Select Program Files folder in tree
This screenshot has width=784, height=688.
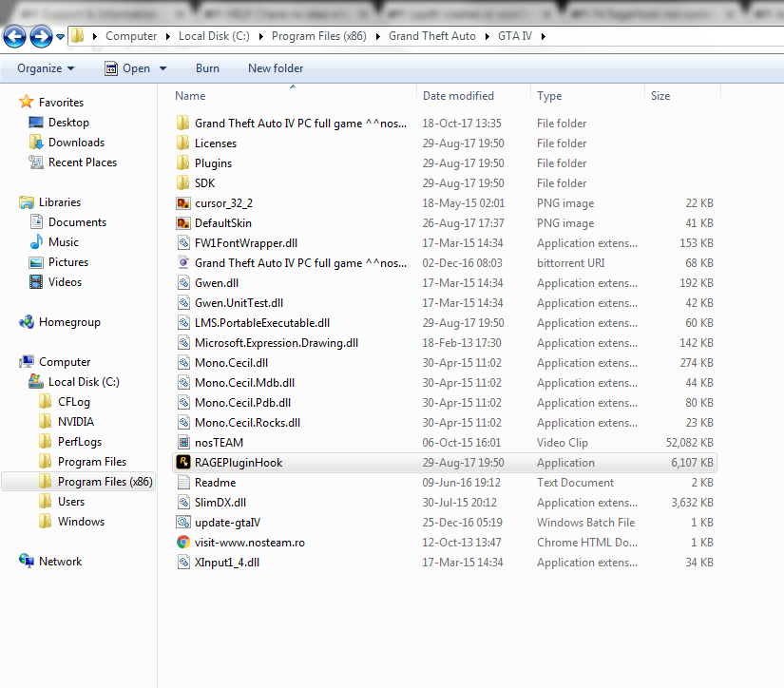(92, 462)
